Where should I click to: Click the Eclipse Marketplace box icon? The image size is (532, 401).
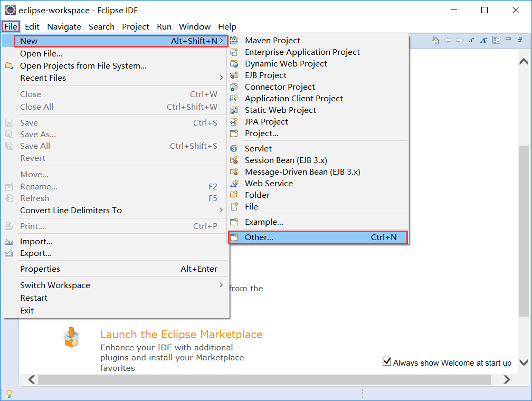71,337
